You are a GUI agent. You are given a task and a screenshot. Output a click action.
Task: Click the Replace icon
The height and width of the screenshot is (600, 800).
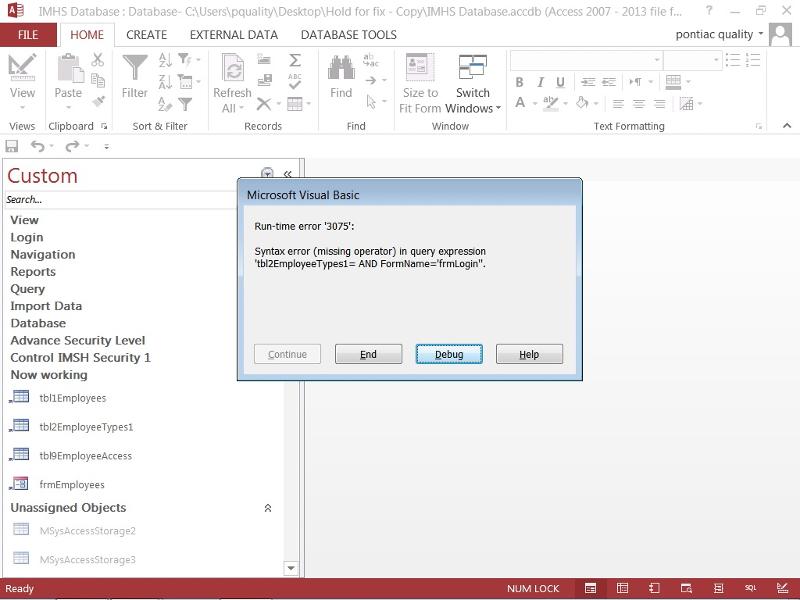371,60
